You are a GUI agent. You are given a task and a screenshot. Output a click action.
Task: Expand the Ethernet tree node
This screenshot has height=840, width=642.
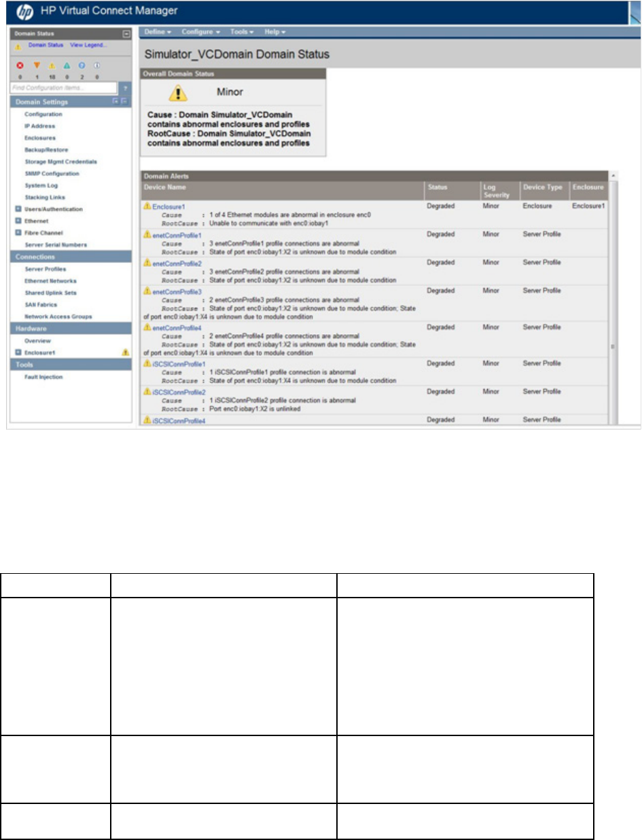tap(18, 221)
